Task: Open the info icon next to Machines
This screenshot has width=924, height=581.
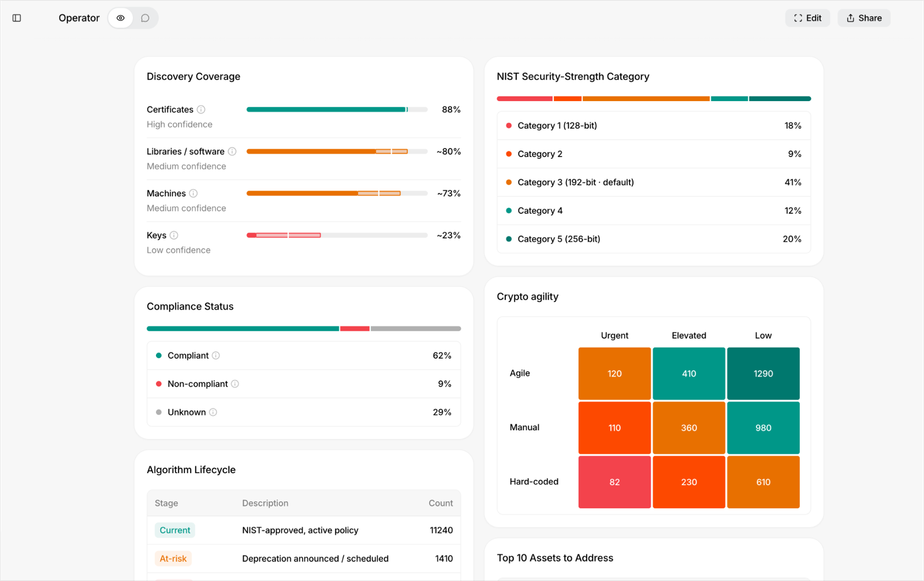Action: [193, 193]
